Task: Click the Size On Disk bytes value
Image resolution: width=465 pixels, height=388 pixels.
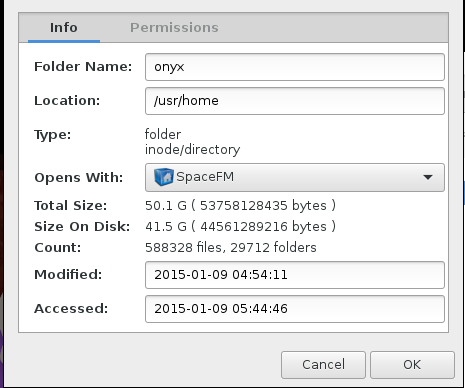Action: [240, 227]
